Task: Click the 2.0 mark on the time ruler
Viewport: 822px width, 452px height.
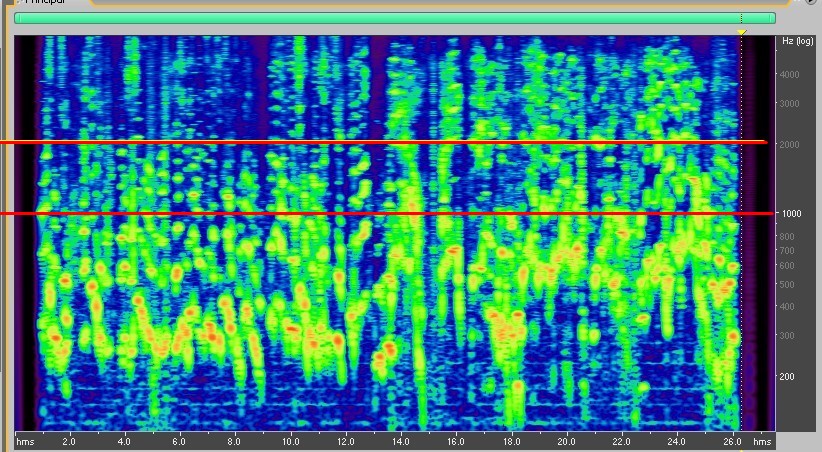Action: [69, 441]
